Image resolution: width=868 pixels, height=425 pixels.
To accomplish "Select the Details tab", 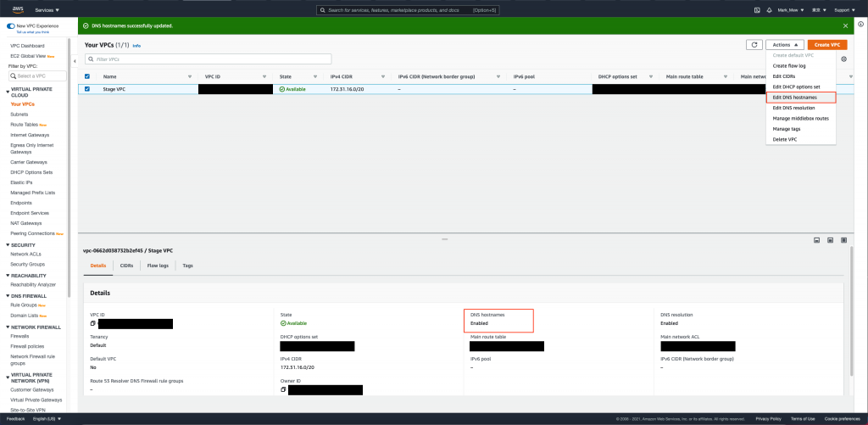I will (x=98, y=266).
